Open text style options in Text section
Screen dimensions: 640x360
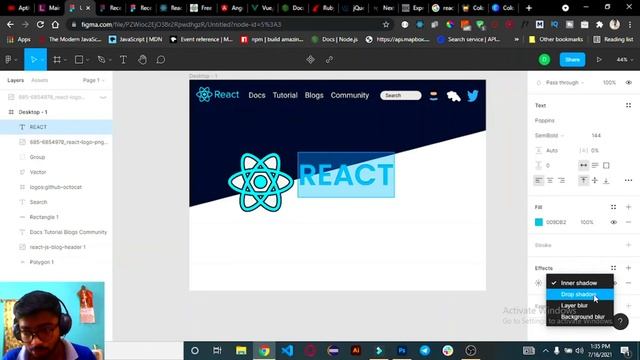click(x=628, y=105)
